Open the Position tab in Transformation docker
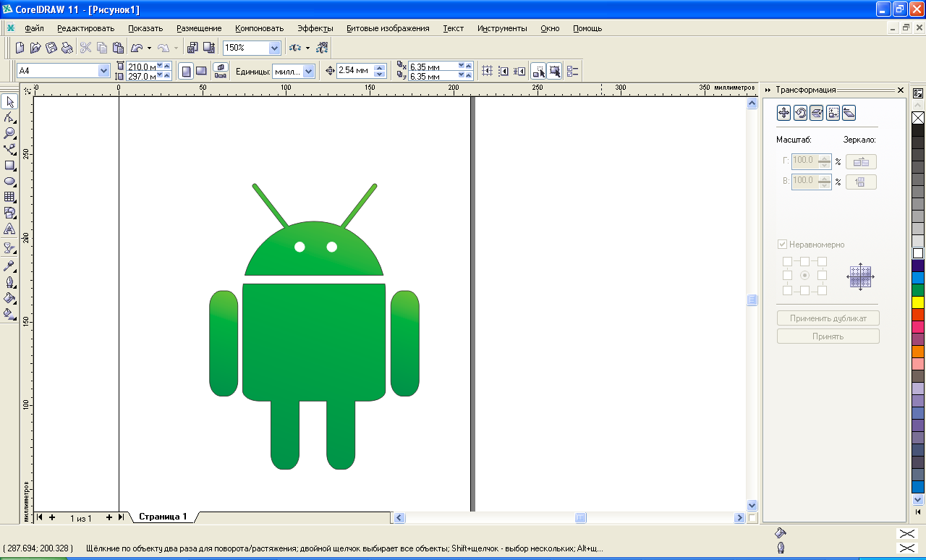926x560 pixels. click(x=783, y=112)
